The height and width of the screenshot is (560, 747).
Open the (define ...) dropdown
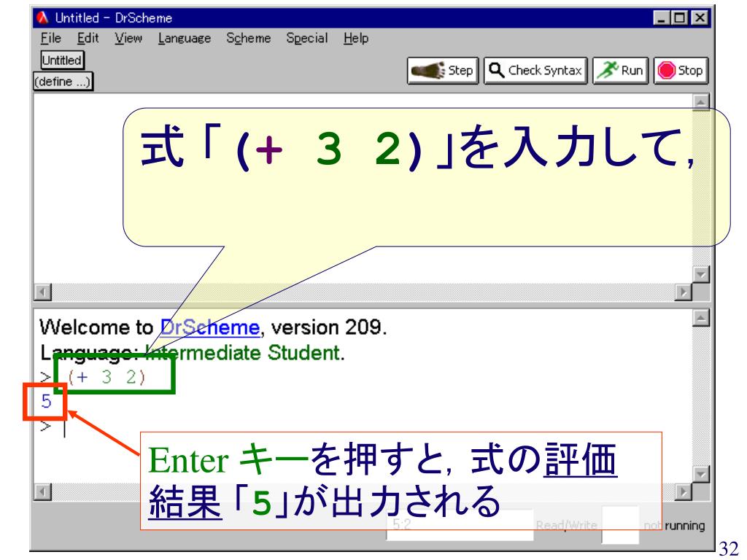click(x=63, y=82)
